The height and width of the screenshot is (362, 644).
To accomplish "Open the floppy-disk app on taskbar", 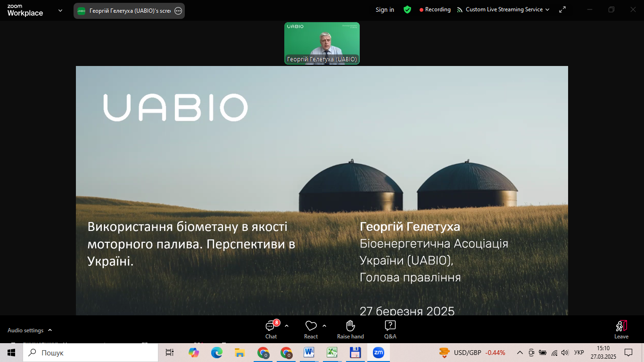I will (355, 353).
